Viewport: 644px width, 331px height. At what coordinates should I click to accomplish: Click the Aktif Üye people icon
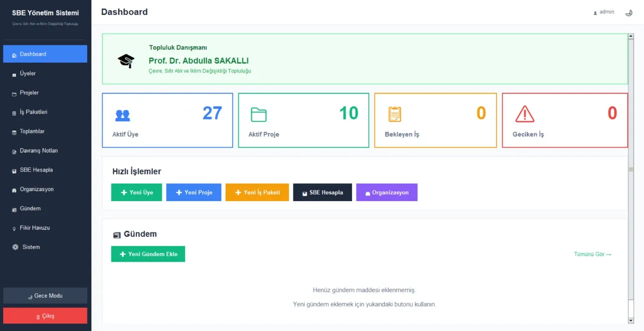122,115
